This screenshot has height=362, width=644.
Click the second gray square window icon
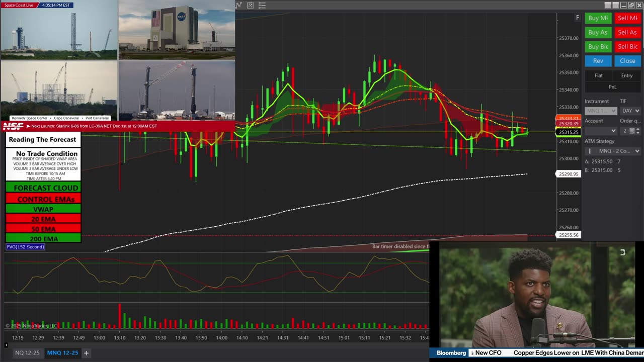click(615, 5)
